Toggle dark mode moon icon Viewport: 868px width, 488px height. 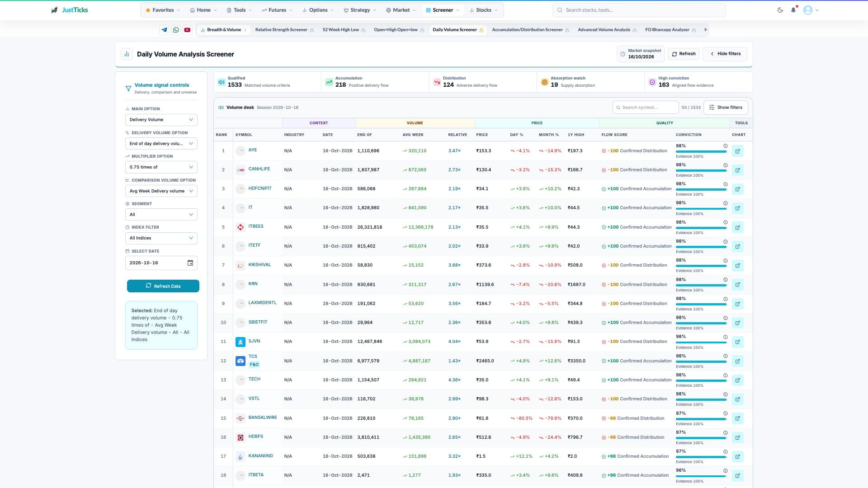(x=780, y=10)
